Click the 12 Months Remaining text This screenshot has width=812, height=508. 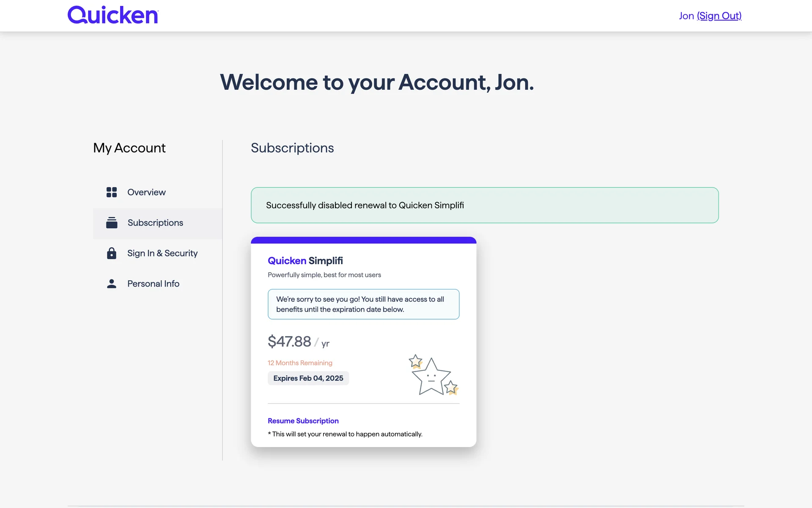click(300, 363)
